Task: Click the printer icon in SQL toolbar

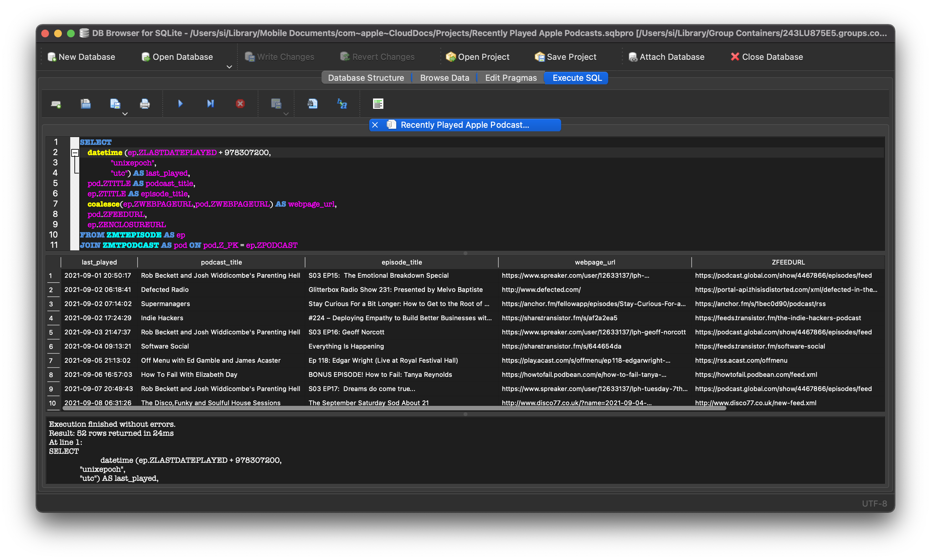Action: [x=145, y=104]
